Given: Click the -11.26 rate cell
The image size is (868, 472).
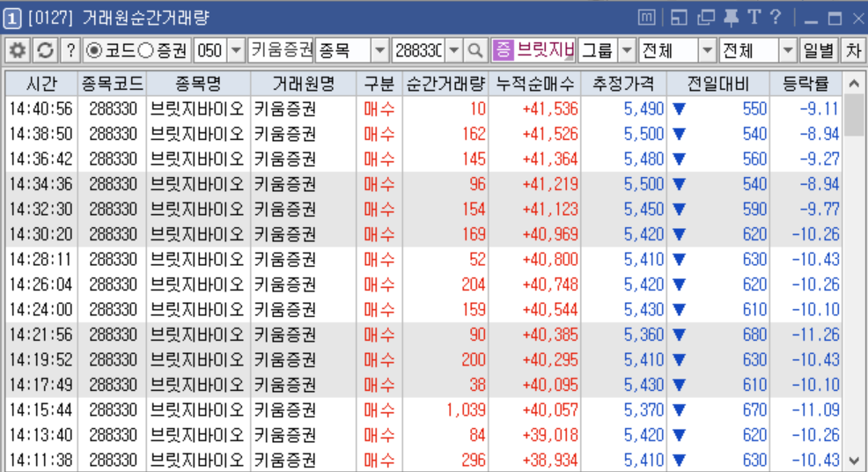Looking at the screenshot, I should click(815, 335).
